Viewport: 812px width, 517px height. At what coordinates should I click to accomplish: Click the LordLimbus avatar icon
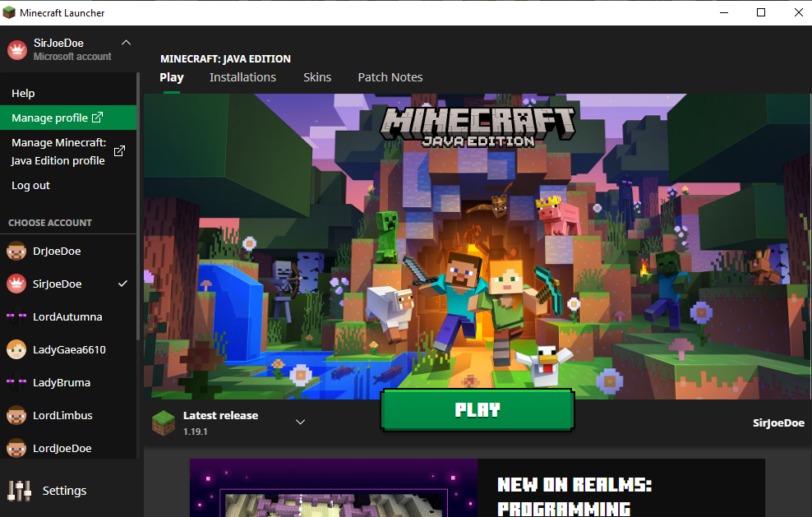point(16,415)
